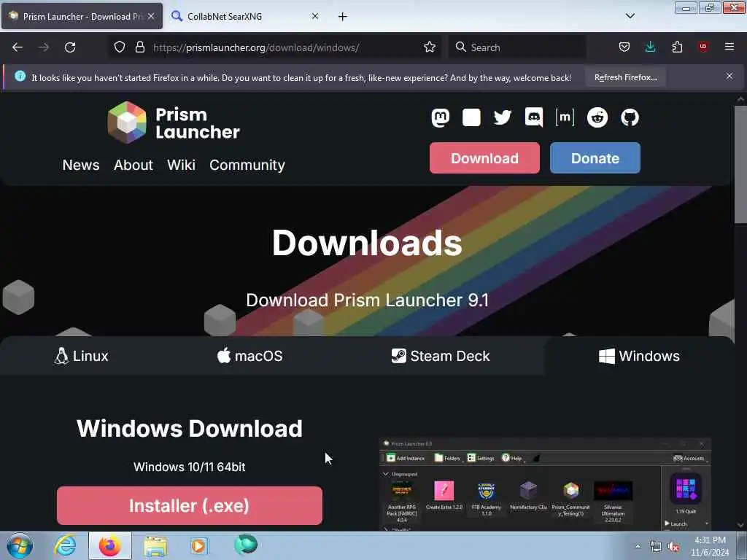Reload the page with the refresh icon

coord(70,47)
